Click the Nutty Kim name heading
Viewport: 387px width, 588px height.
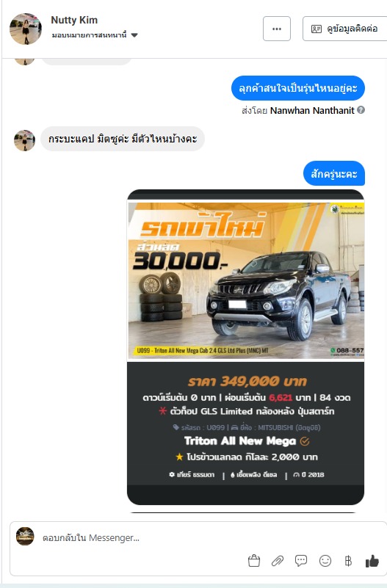pyautogui.click(x=74, y=20)
